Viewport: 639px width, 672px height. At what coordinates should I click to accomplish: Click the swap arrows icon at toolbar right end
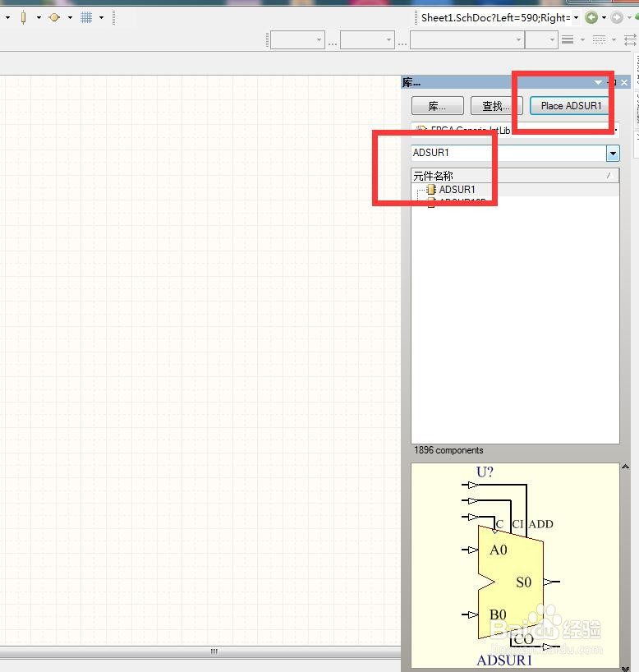(x=631, y=40)
